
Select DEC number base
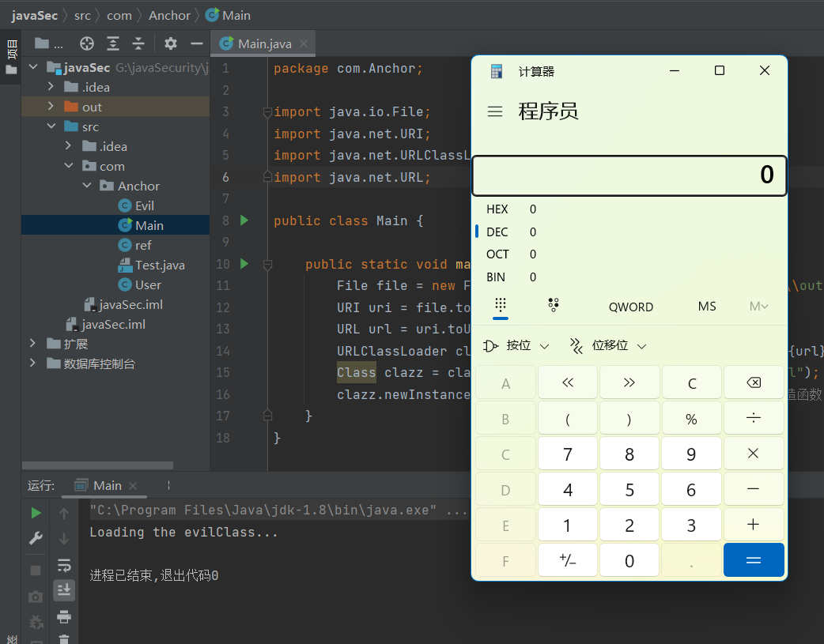click(629, 232)
